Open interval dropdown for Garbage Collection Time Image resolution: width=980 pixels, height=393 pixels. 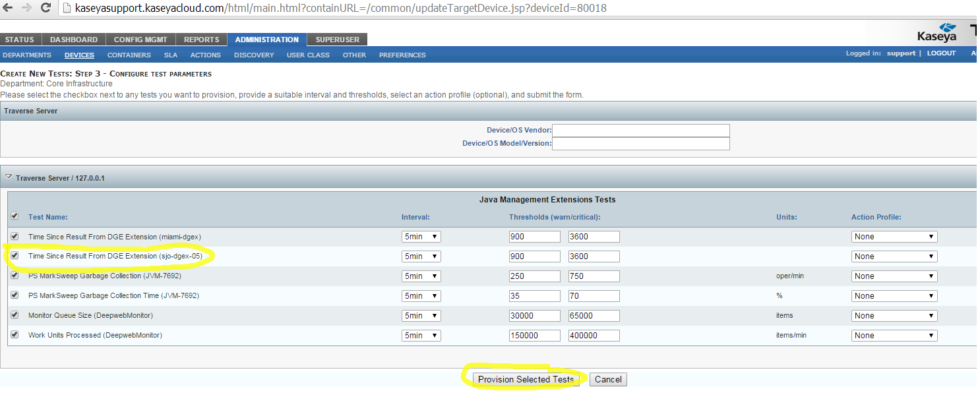click(421, 296)
